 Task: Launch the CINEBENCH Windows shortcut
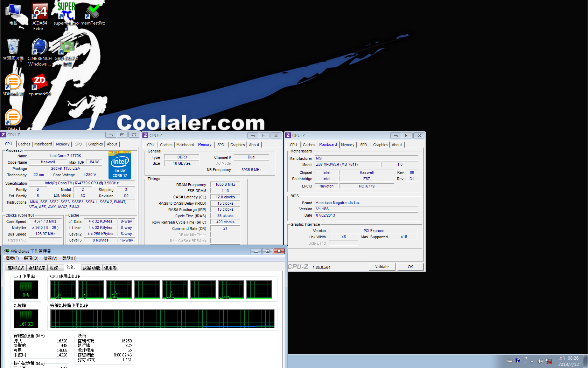(x=40, y=52)
